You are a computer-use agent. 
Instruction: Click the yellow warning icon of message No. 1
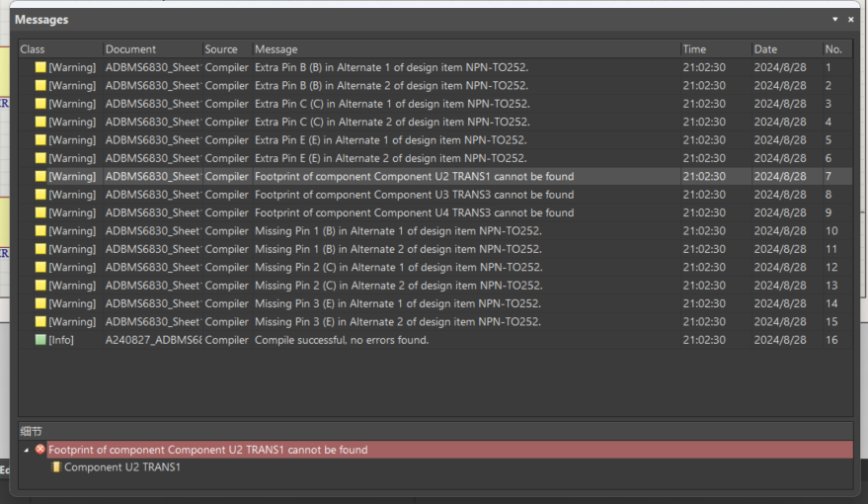40,67
